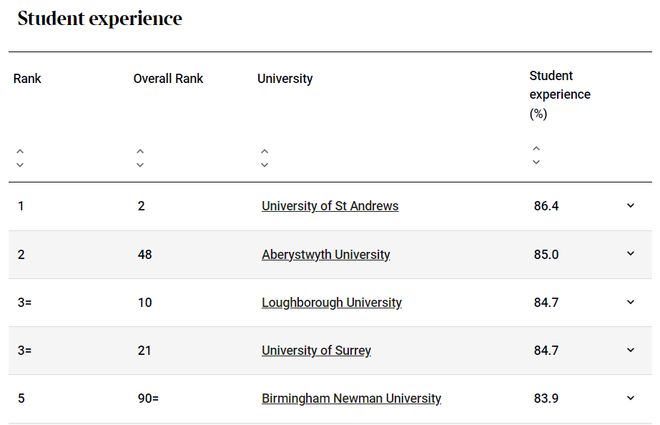Open Aberystwyth University link

point(326,255)
